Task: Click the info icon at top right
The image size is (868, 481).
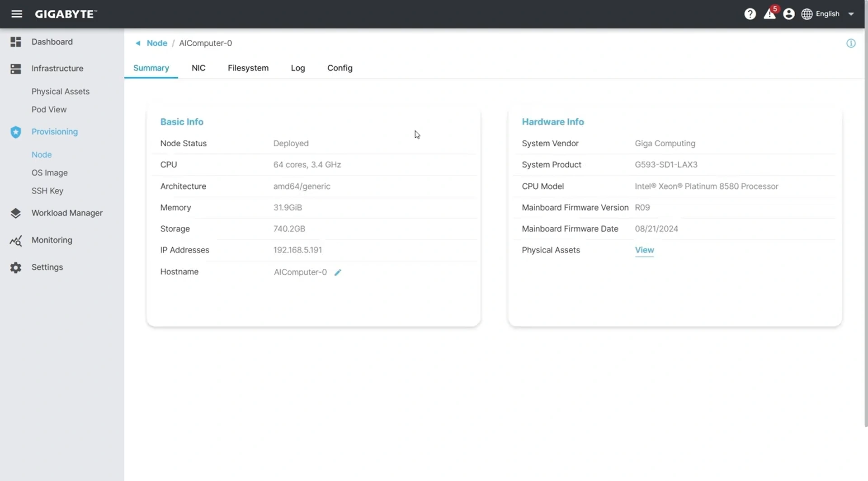Action: coord(851,43)
